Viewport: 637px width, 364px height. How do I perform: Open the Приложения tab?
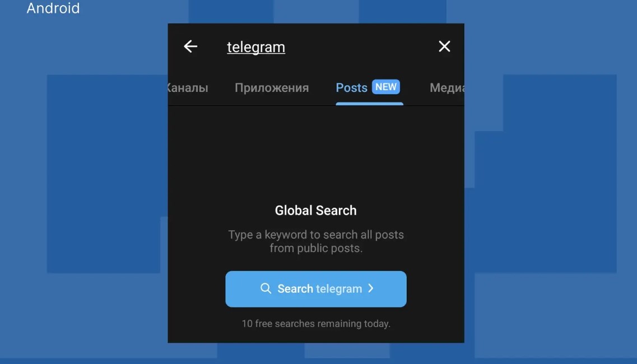[272, 88]
